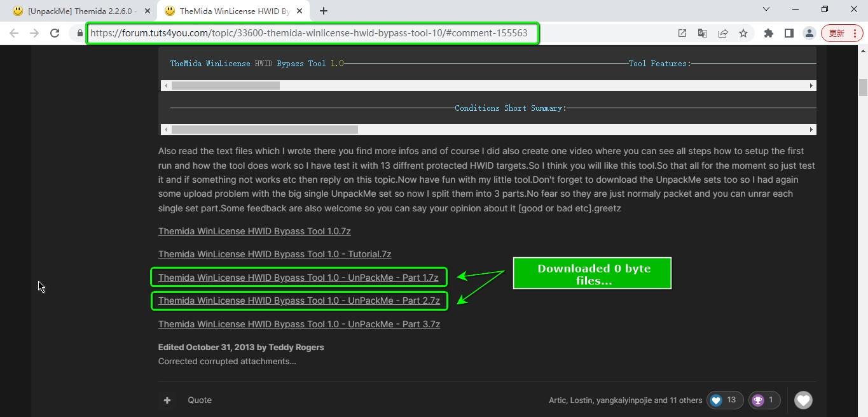Toggle the browser side panel icon
The image size is (868, 417).
click(x=789, y=33)
